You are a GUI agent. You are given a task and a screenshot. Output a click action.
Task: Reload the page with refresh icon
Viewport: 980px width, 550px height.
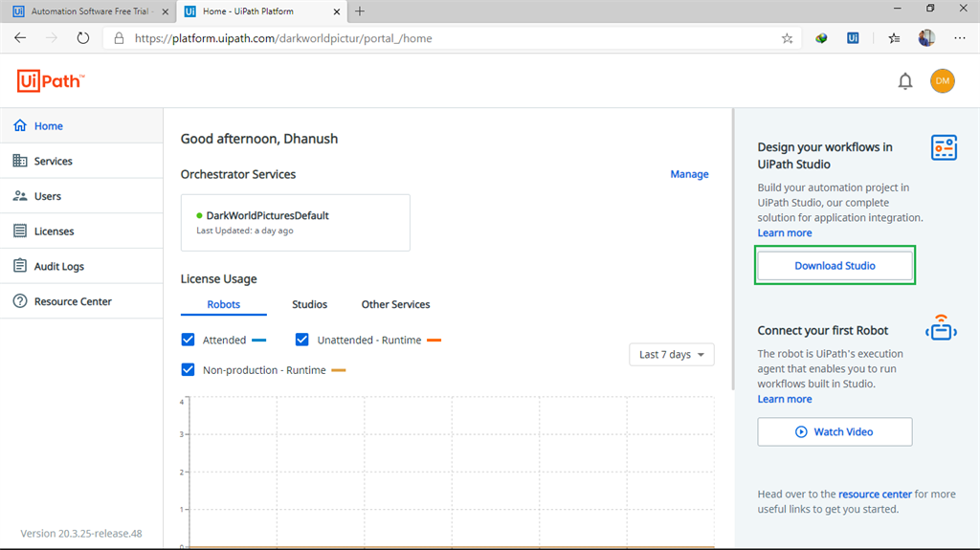(83, 38)
